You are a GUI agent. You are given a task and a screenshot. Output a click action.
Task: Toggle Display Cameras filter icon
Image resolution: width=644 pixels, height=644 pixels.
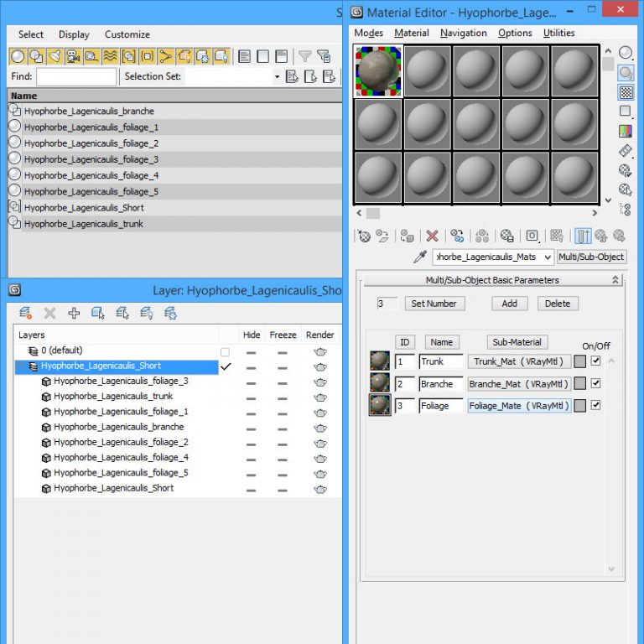73,56
